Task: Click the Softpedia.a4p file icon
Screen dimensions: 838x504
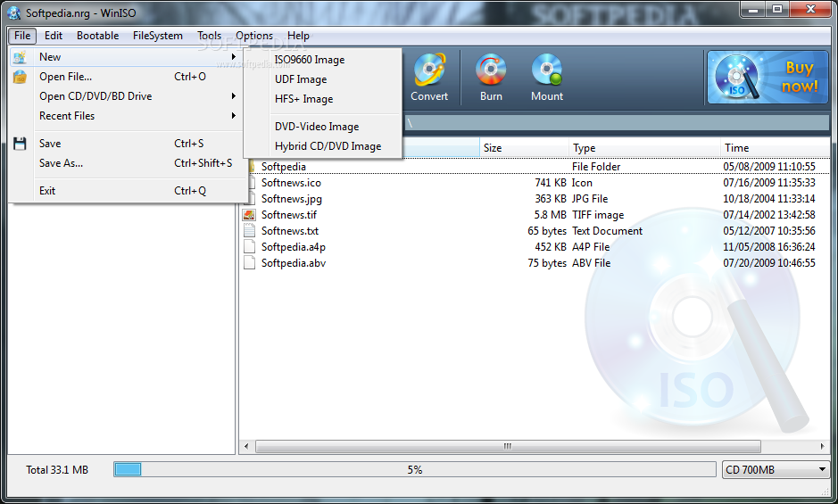Action: [249, 247]
